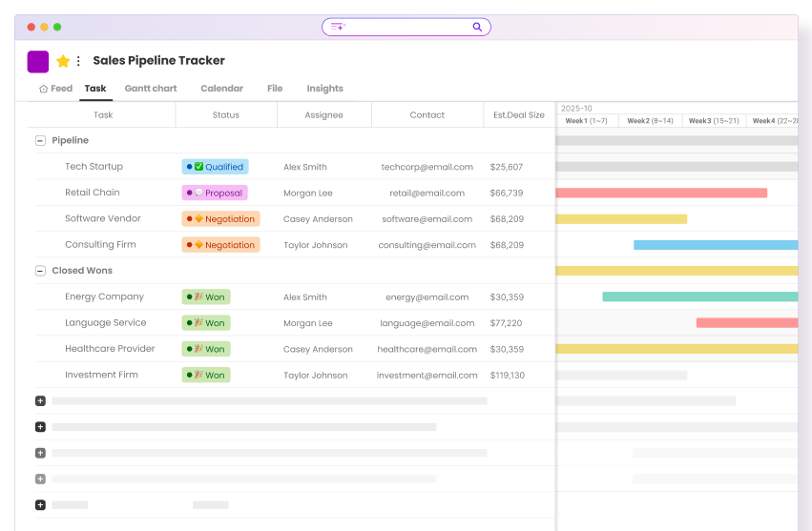This screenshot has height=531, width=812.
Task: Click the energy@email.com contact link
Action: (x=427, y=297)
